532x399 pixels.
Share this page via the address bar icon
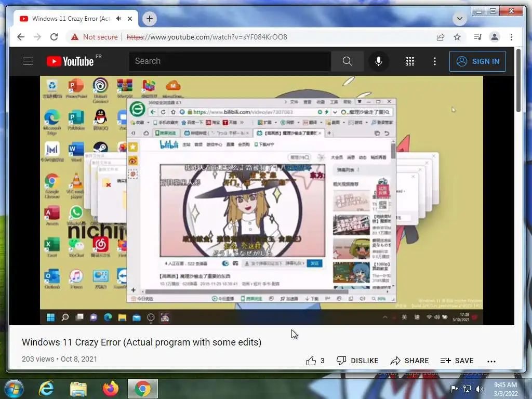coord(441,37)
